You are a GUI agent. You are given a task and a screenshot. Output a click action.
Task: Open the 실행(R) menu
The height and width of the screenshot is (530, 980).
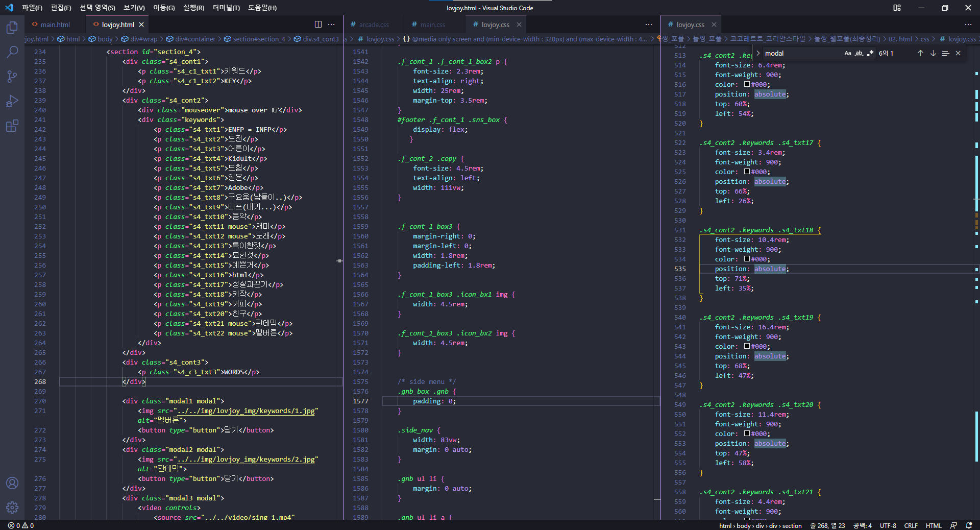pyautogui.click(x=193, y=8)
